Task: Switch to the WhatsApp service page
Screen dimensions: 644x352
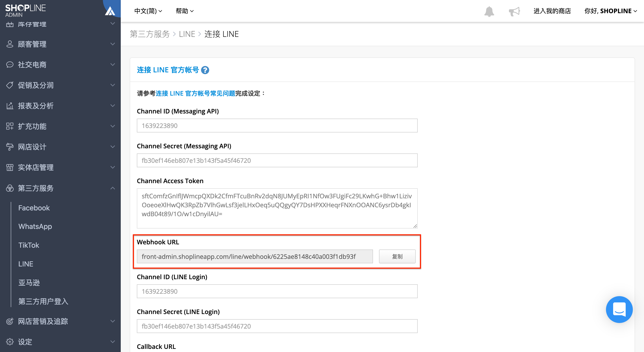Action: tap(35, 226)
